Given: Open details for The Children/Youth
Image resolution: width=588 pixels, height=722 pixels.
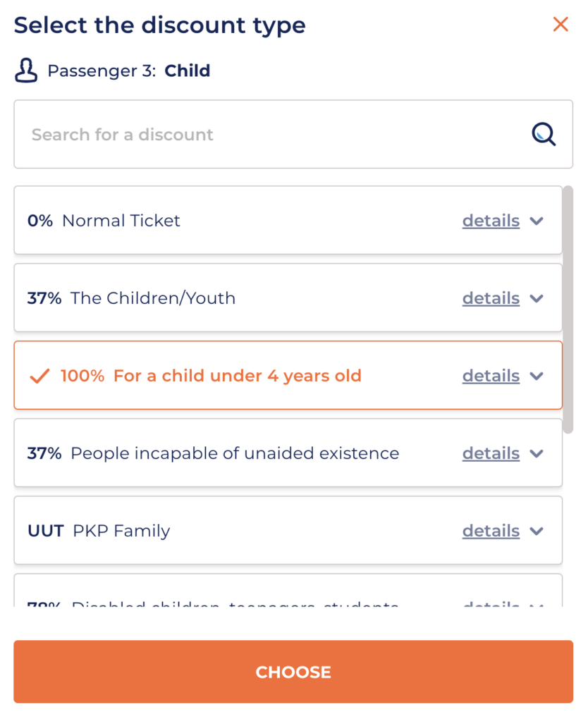Looking at the screenshot, I should click(491, 298).
